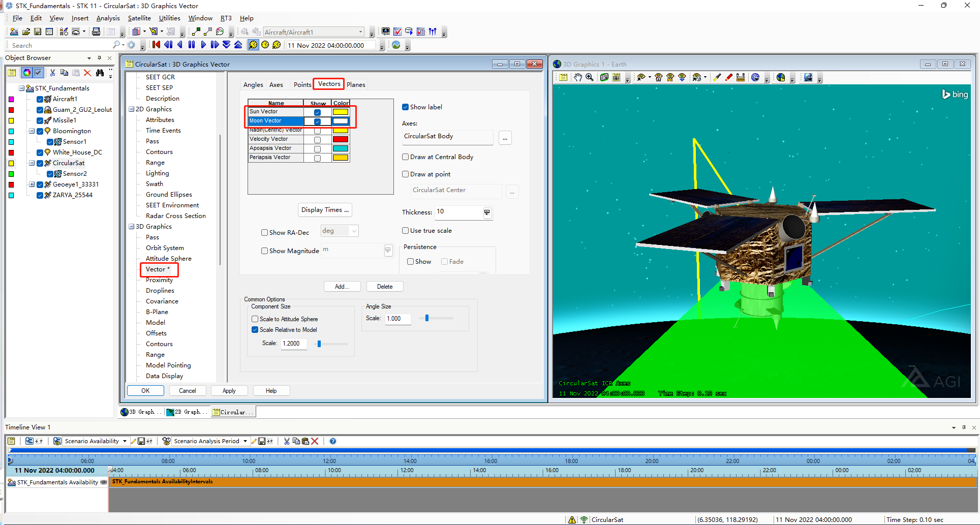
Task: Change the Moon Vector color swatch
Action: point(341,121)
